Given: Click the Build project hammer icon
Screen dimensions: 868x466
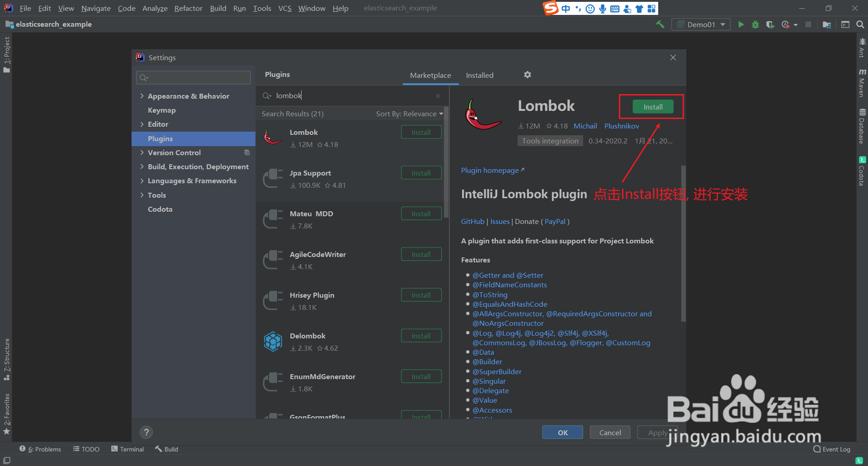Looking at the screenshot, I should (660, 24).
